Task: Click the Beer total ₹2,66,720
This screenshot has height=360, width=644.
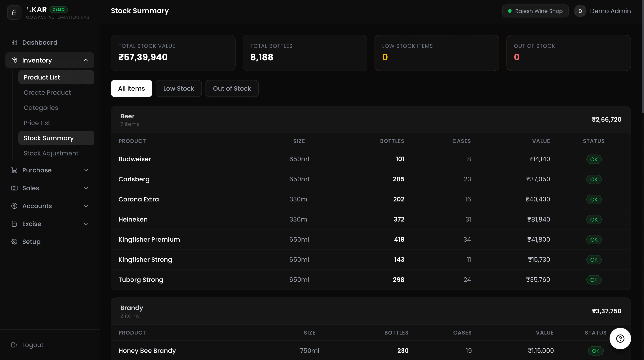Action: pos(606,119)
